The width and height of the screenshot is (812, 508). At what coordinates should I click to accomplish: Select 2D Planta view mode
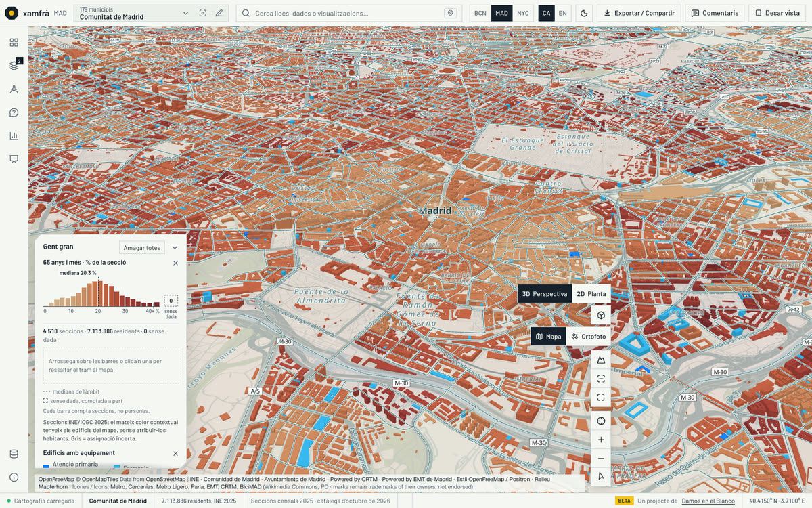pos(591,294)
